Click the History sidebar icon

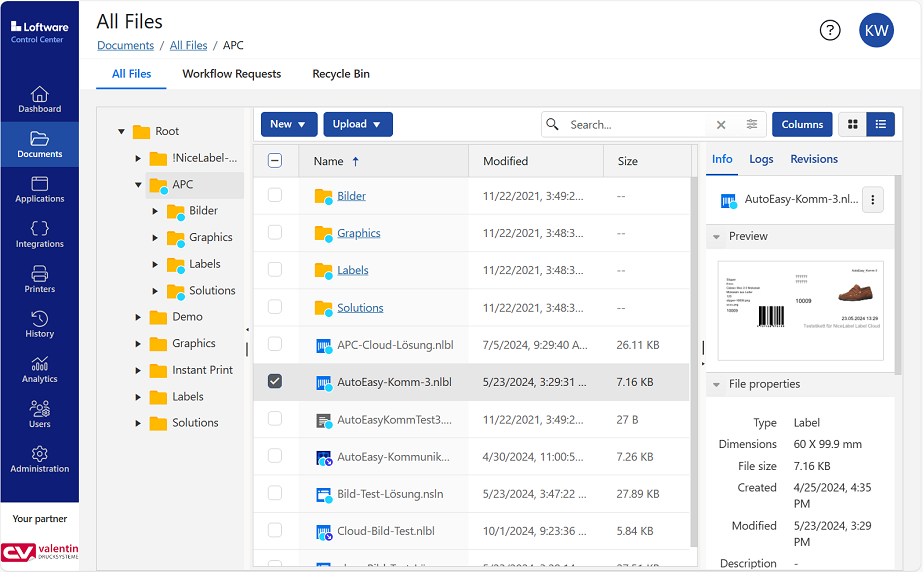(39, 324)
